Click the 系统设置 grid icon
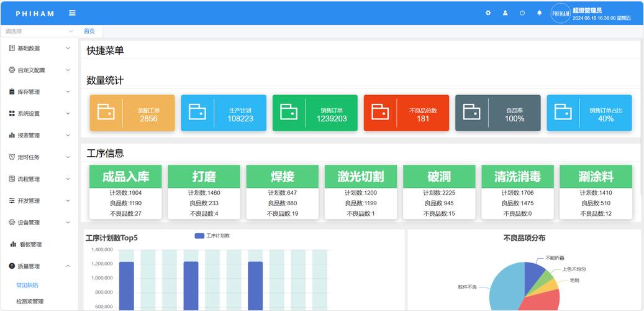 click(12, 114)
